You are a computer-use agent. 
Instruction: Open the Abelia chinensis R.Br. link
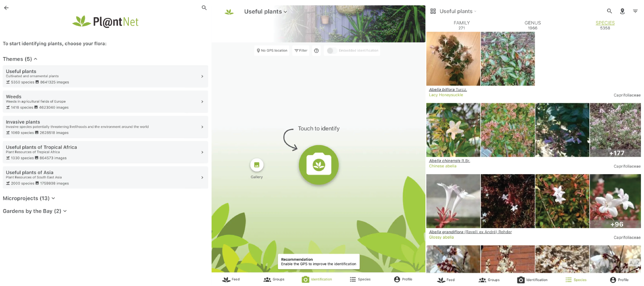(449, 161)
